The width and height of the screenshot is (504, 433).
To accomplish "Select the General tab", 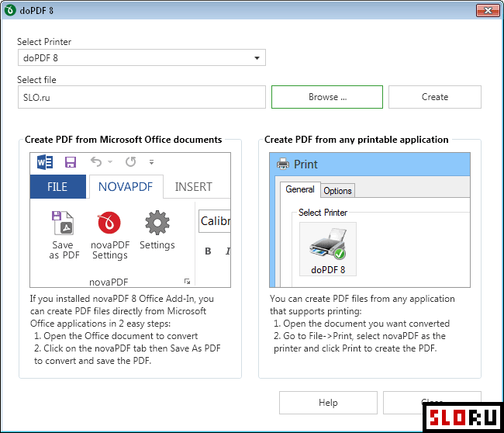I will (x=300, y=189).
